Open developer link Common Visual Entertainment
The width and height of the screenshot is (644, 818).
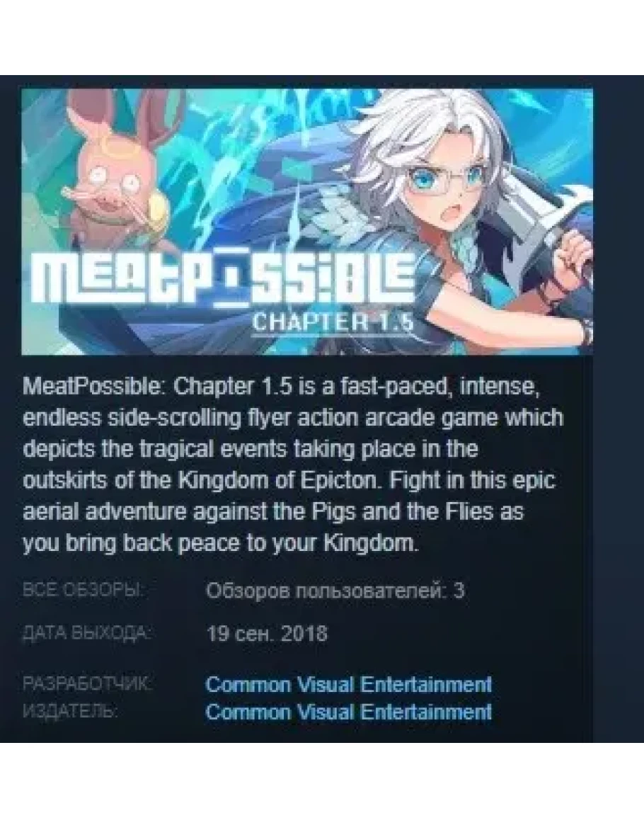tap(348, 684)
